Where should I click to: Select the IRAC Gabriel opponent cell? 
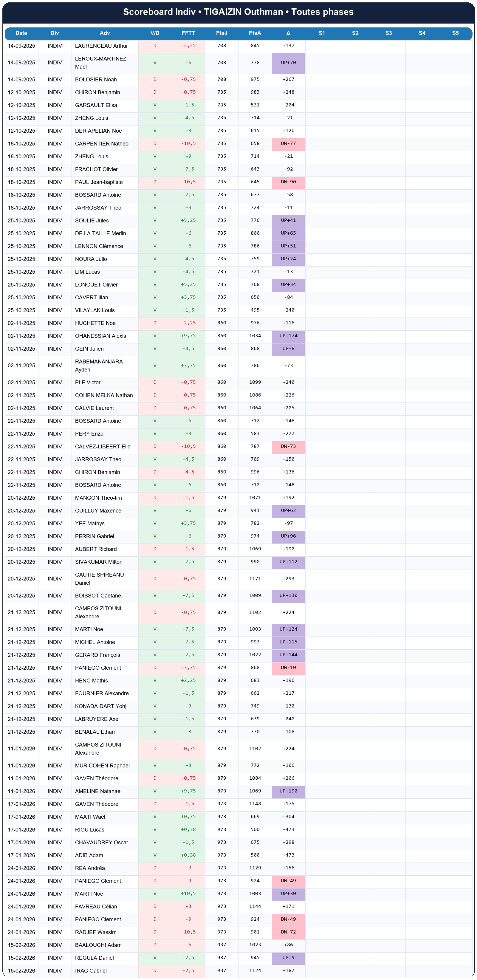click(x=91, y=970)
